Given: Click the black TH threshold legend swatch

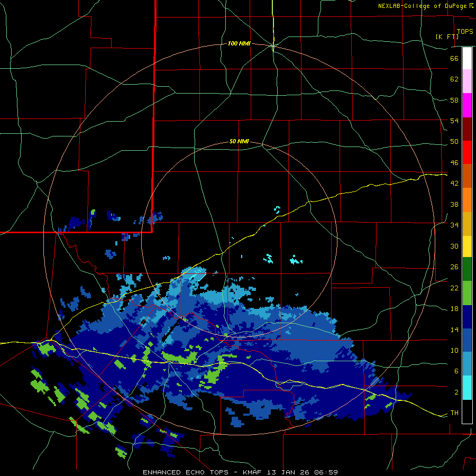Looking at the screenshot, I should pyautogui.click(x=467, y=411).
